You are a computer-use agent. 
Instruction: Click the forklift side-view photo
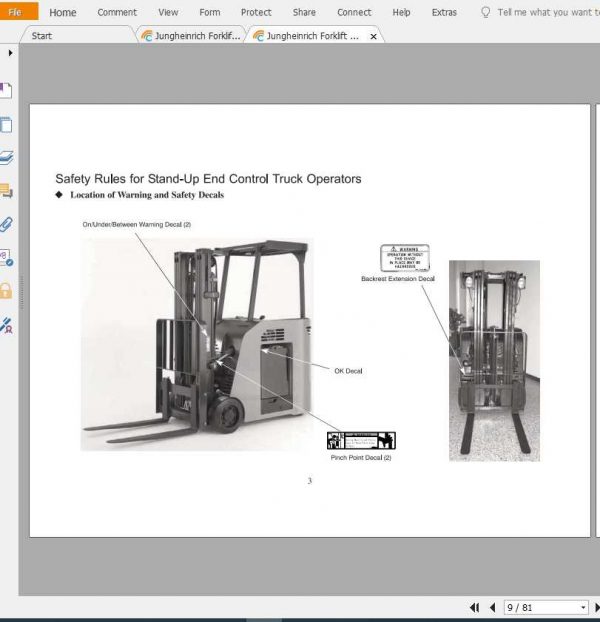tap(197, 344)
